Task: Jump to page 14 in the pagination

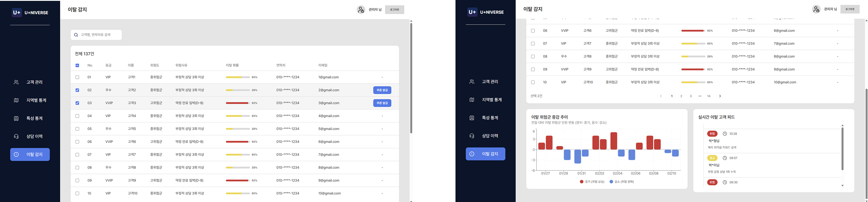Action: (709, 96)
